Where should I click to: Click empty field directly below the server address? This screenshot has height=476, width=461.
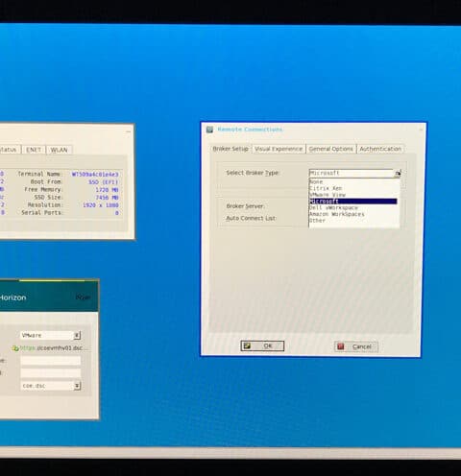point(51,361)
